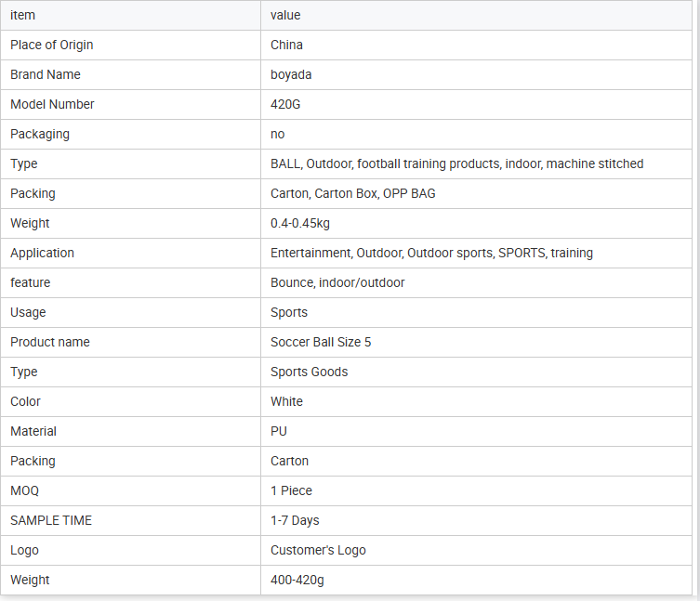Select the brand name value 'boyada'
This screenshot has height=601, width=700.
click(293, 74)
